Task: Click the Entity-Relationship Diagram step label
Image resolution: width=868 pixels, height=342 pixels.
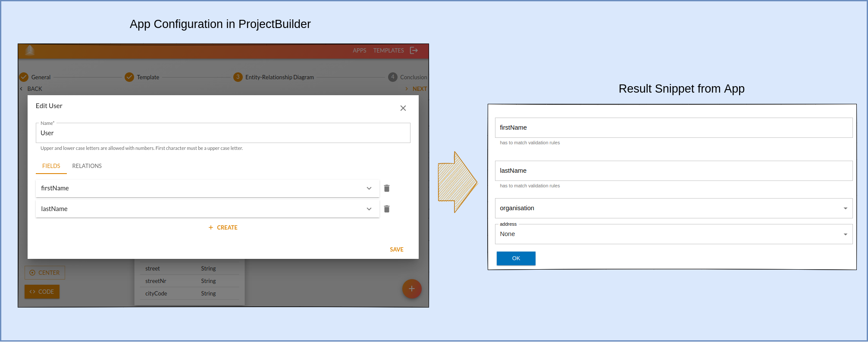Action: tap(279, 77)
